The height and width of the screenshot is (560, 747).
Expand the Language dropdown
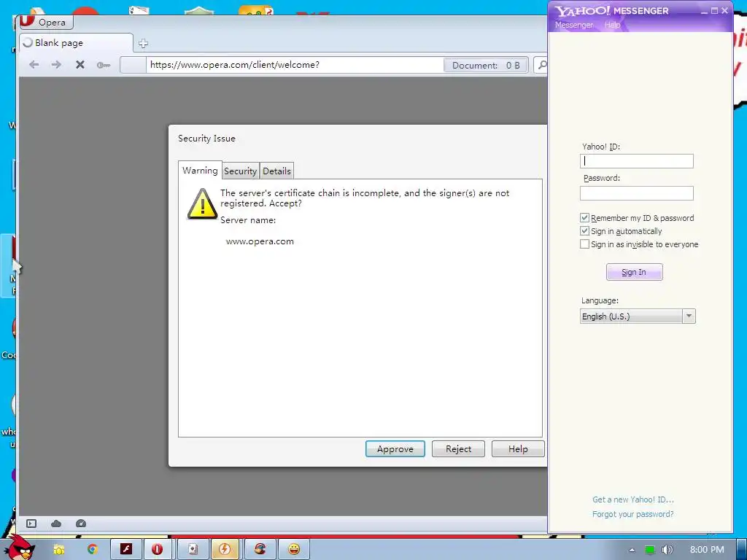pos(689,316)
